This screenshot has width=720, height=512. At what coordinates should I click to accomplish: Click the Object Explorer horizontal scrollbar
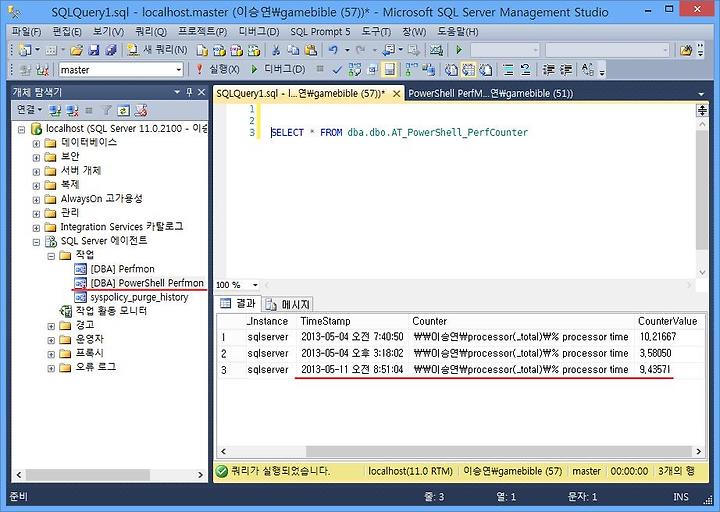point(87,474)
